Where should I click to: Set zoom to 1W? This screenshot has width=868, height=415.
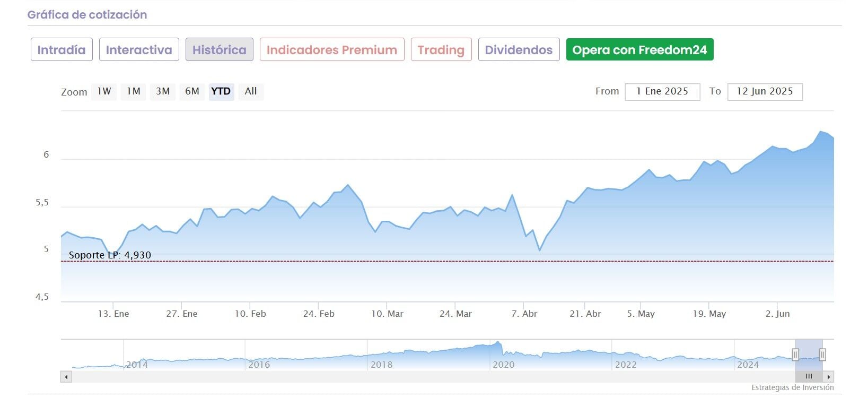(104, 91)
